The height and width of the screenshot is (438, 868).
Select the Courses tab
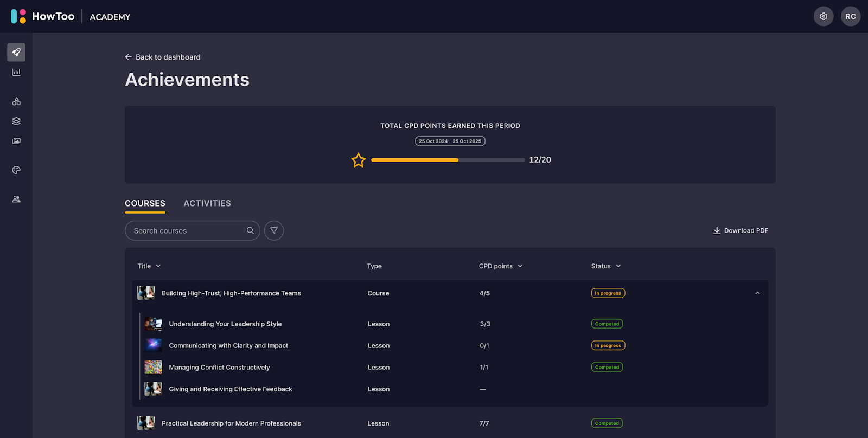click(145, 203)
